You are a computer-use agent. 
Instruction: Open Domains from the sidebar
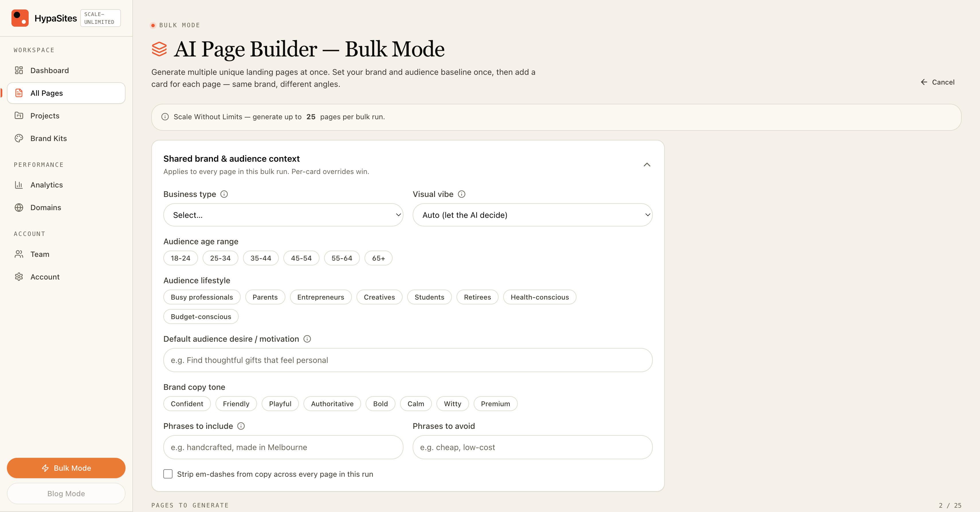[x=66, y=208]
